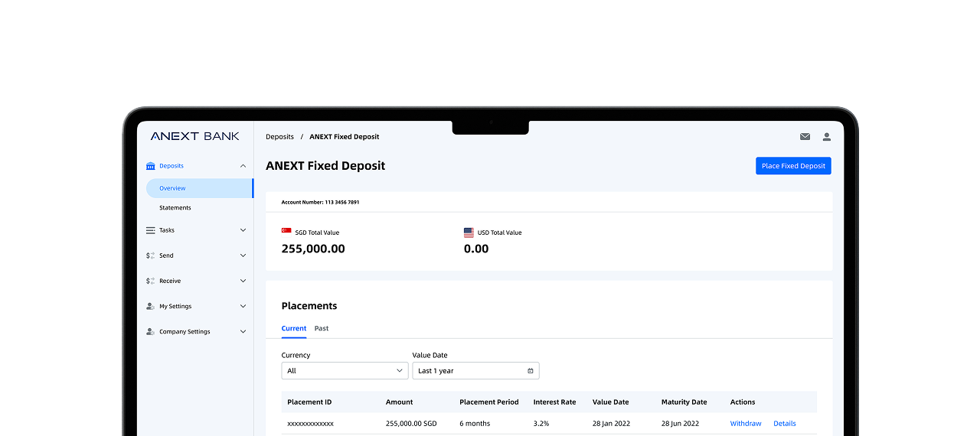The width and height of the screenshot is (980, 436).
Task: Click the Deposits breadcrumb link
Action: [x=279, y=137]
